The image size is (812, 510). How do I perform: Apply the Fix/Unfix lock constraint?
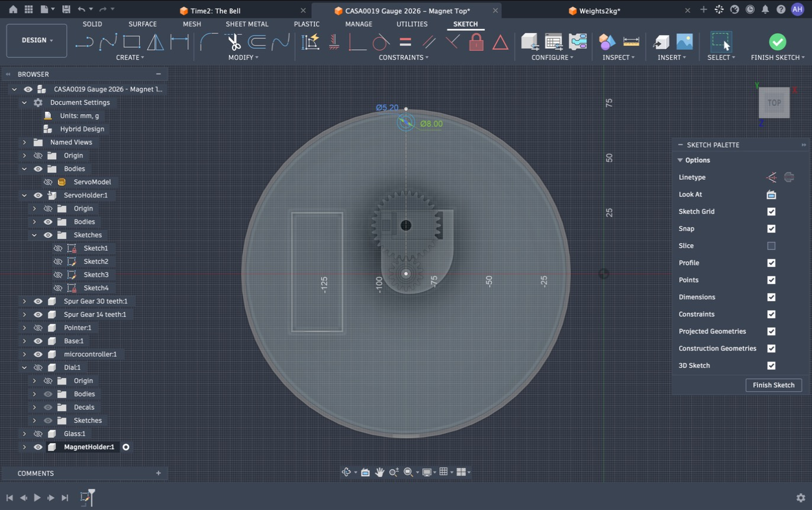pos(476,42)
